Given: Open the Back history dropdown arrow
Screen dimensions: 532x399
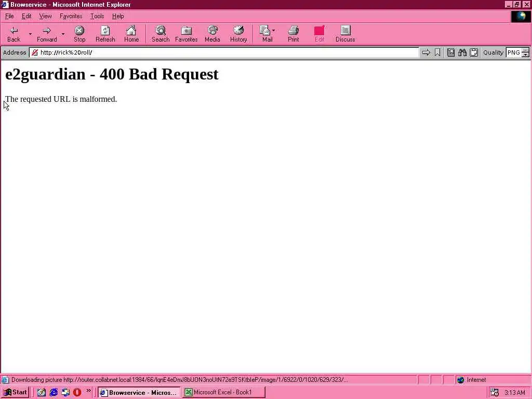Looking at the screenshot, I should pos(30,34).
